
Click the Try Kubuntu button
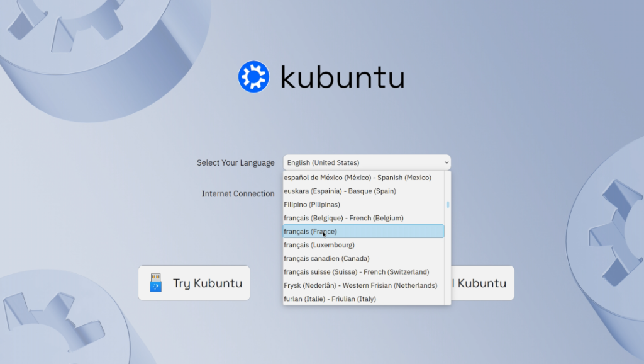click(x=194, y=283)
